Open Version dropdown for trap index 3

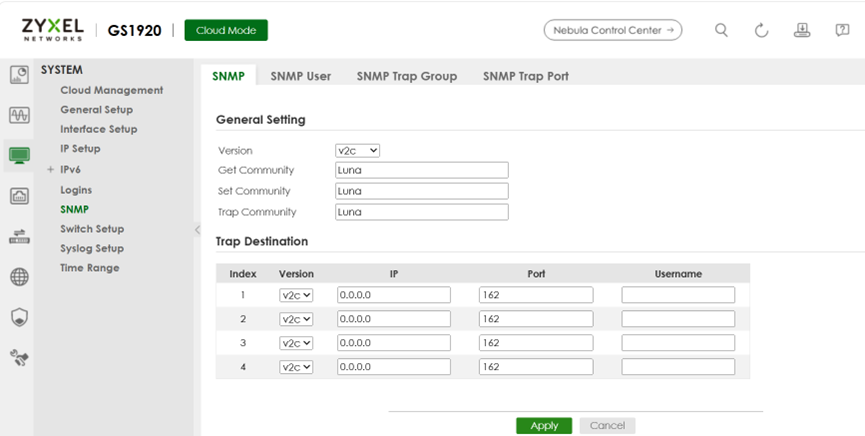(296, 343)
